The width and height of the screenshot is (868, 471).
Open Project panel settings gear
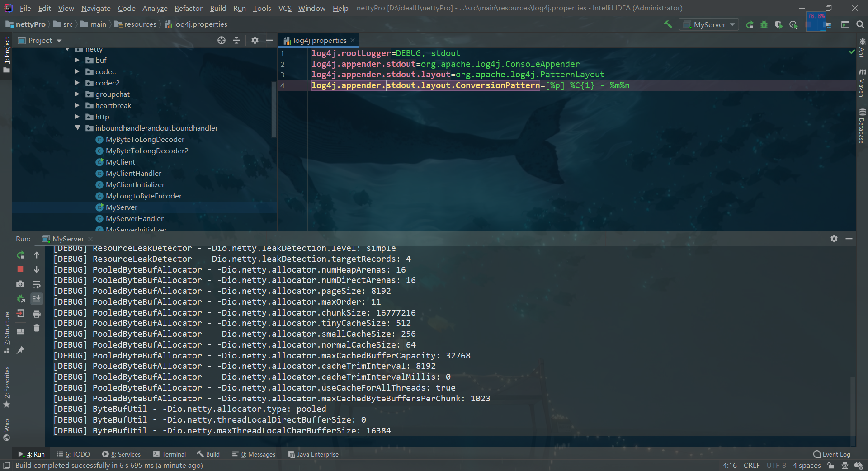pos(255,40)
